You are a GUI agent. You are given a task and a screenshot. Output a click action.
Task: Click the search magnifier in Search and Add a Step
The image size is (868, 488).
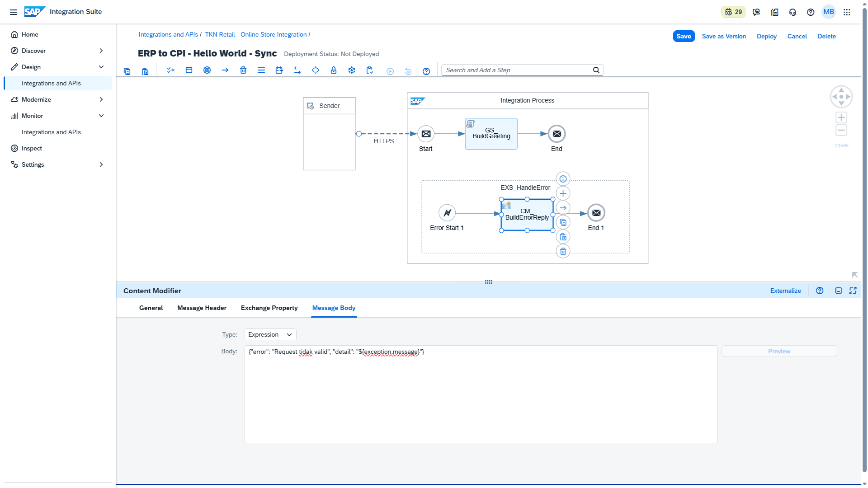(596, 70)
